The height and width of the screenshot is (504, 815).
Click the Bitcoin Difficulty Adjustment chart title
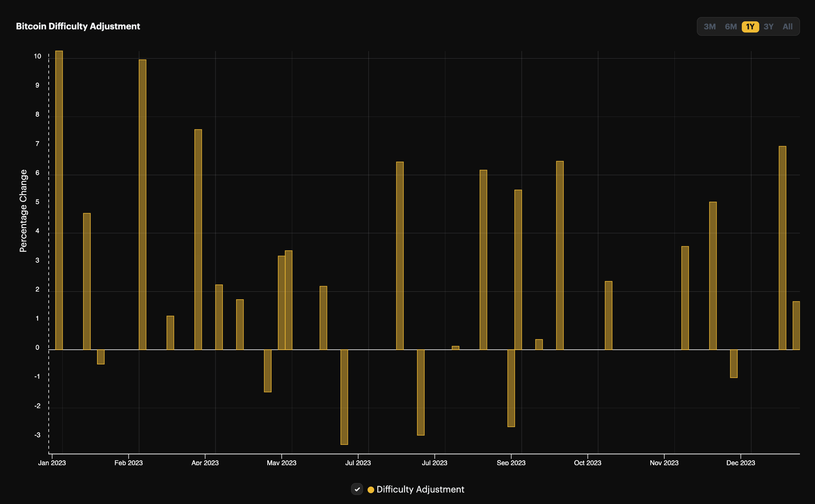point(78,26)
